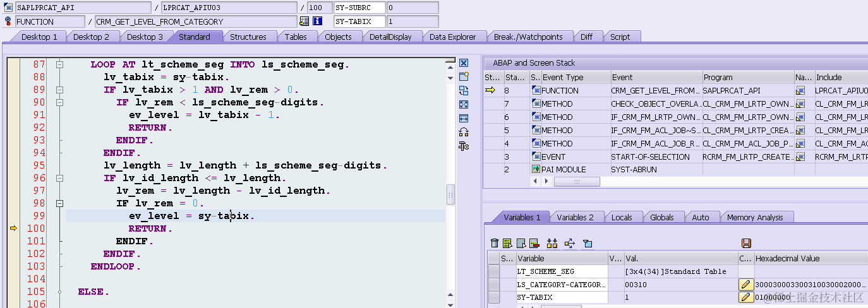Viewport: 868px width, 308px height.
Task: Open the Data Explorer tab
Action: click(452, 37)
